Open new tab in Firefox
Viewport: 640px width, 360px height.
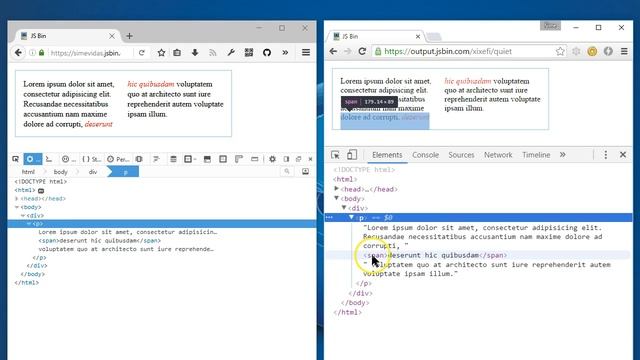(x=129, y=36)
